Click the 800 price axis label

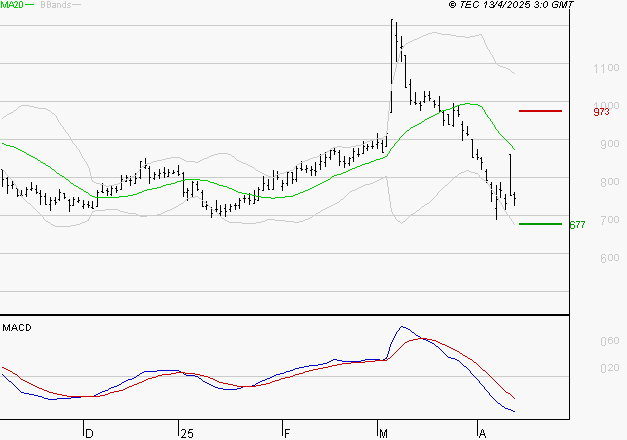[x=610, y=182]
